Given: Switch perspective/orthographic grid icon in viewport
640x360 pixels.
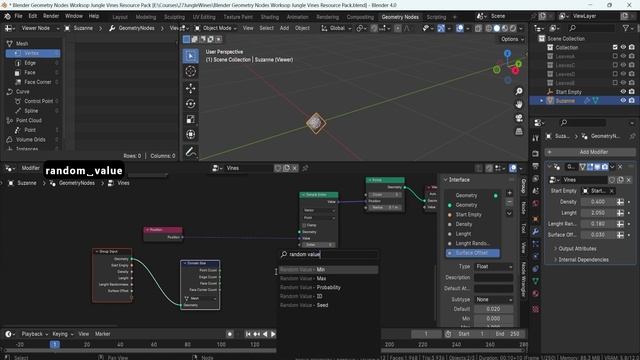Looking at the screenshot, I should 519,131.
